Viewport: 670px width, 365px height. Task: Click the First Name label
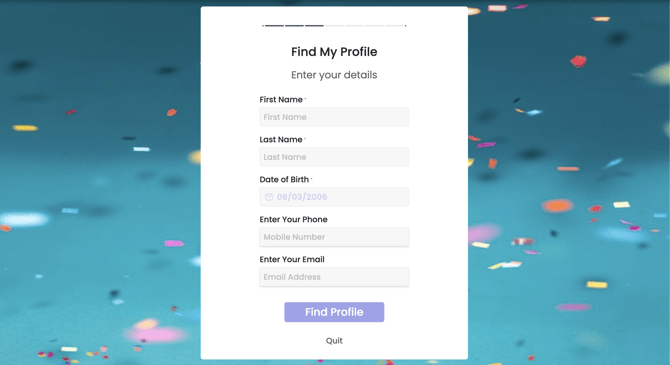(x=281, y=100)
